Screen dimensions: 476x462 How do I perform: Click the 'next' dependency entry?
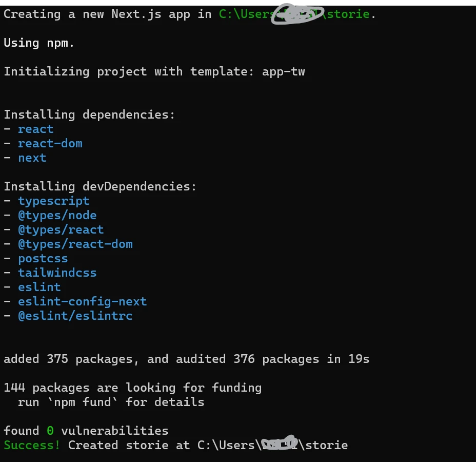pos(32,158)
